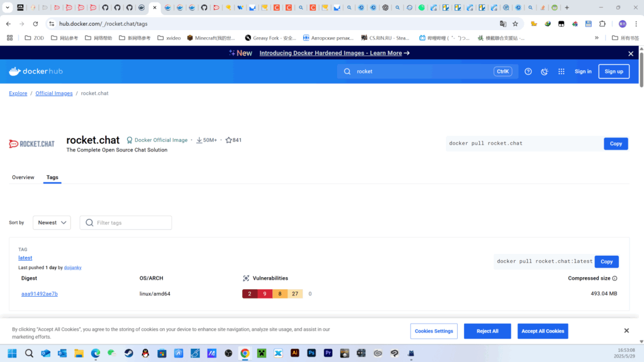Open the doijanky user link

tap(73, 268)
